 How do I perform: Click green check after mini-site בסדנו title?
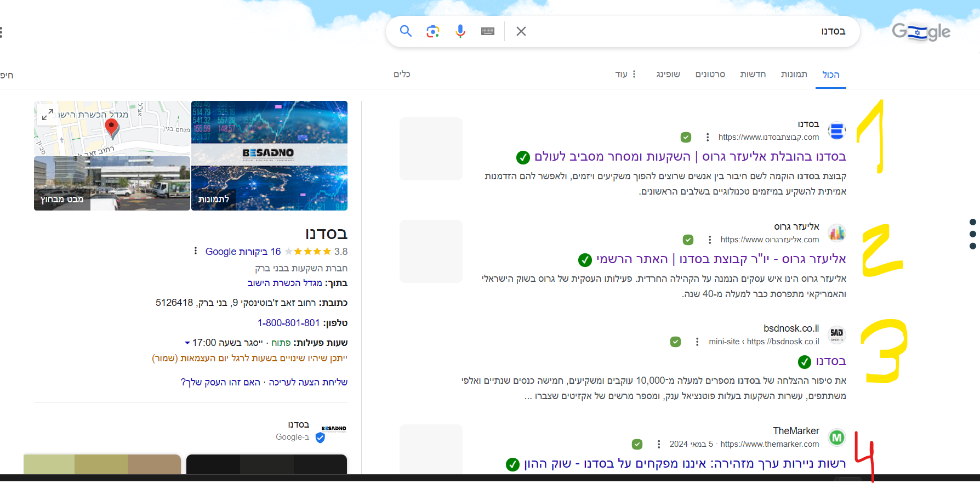805,362
